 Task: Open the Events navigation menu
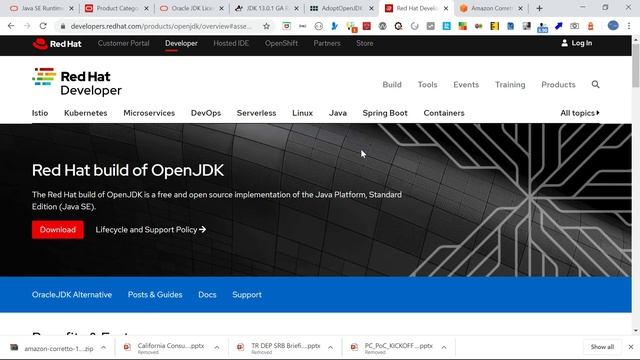466,84
